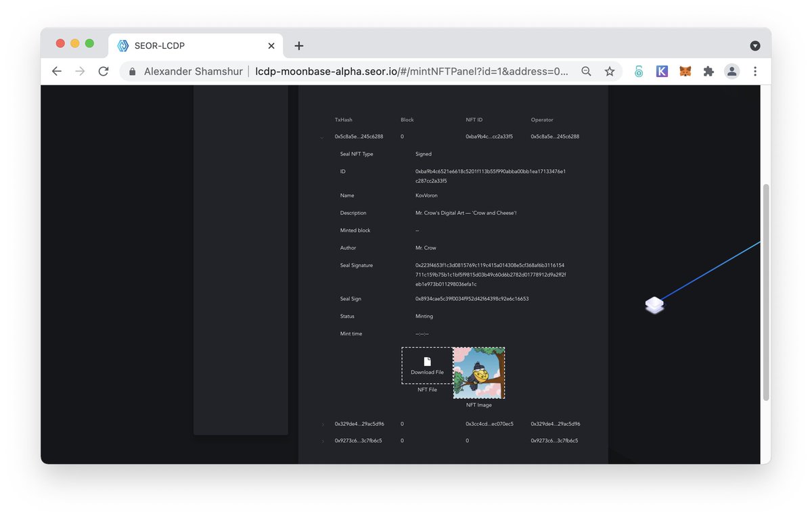Image resolution: width=812 pixels, height=518 pixels.
Task: Select the SEOR-LCDP tab
Action: click(x=196, y=46)
